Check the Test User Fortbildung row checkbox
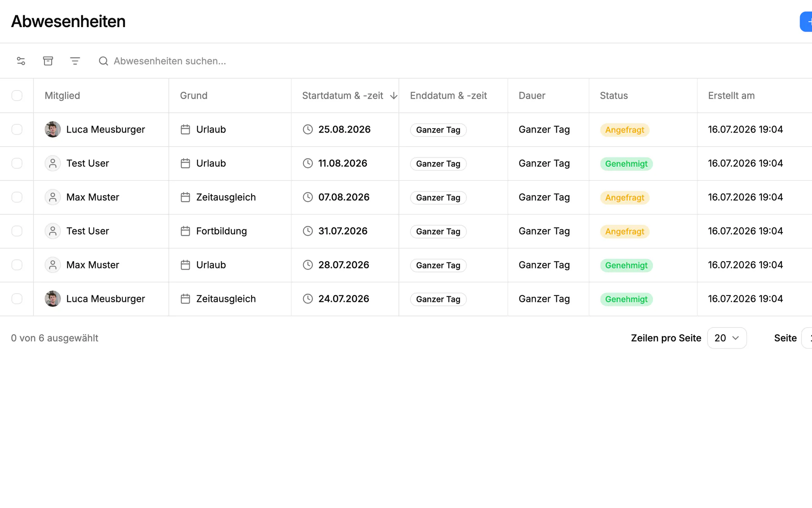The image size is (812, 508). (x=17, y=231)
